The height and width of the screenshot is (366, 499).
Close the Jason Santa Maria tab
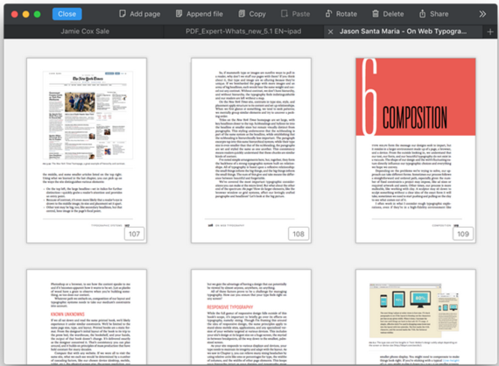pyautogui.click(x=330, y=32)
